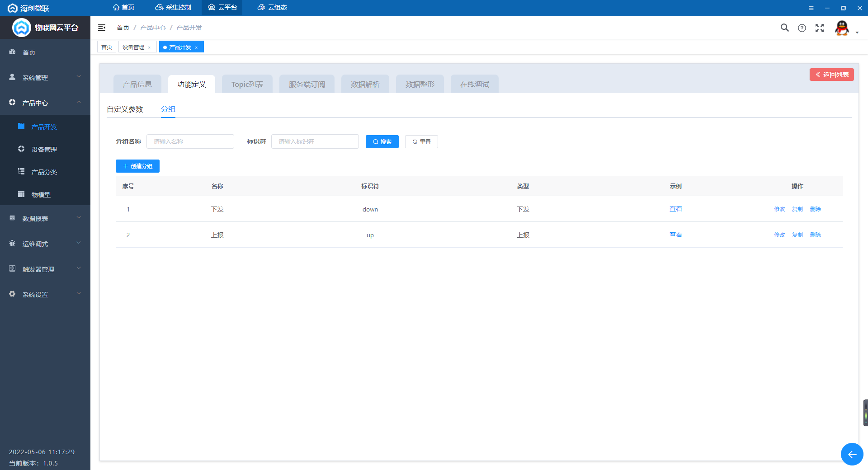Collapse the 产品中心 menu chevron
Image resolution: width=868 pixels, height=470 pixels.
[x=79, y=102]
